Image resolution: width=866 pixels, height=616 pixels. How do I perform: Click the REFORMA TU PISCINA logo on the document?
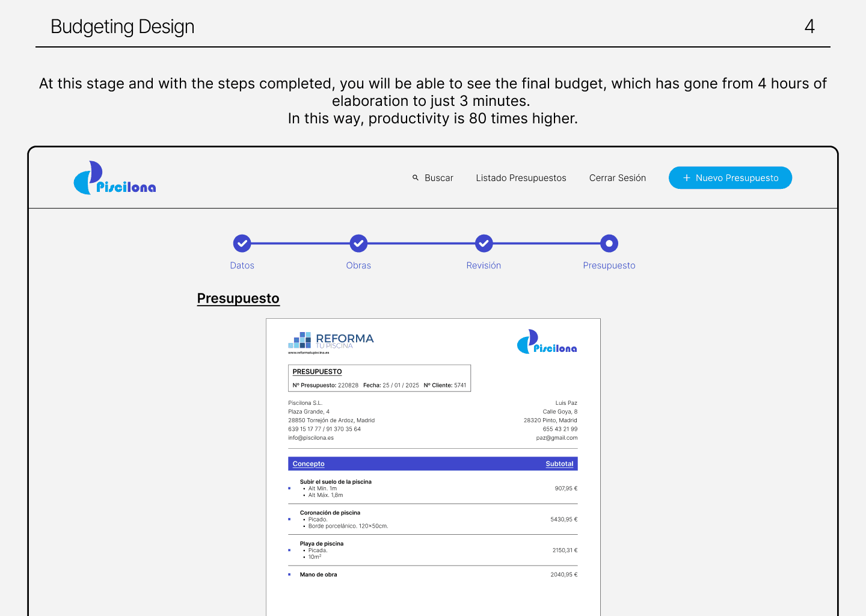click(330, 340)
